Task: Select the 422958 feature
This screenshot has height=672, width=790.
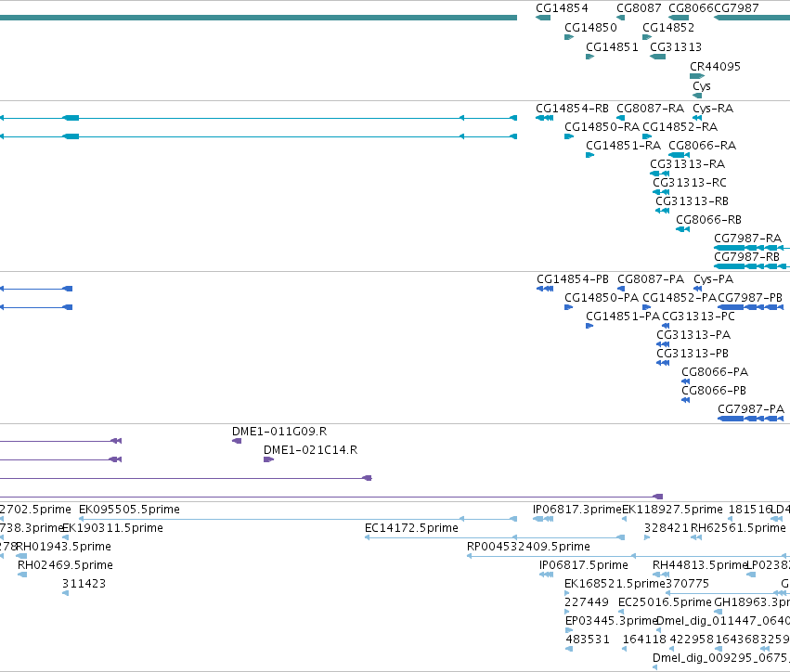Action: (x=692, y=640)
